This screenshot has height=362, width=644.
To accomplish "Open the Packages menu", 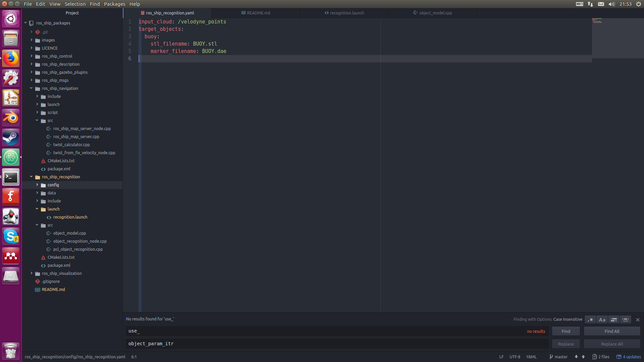I will tap(114, 4).
